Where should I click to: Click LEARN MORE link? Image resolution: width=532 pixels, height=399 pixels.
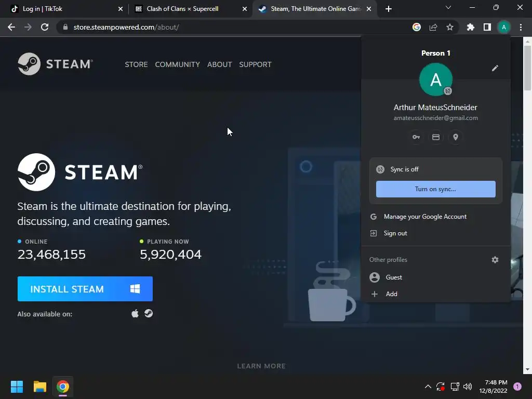click(261, 366)
